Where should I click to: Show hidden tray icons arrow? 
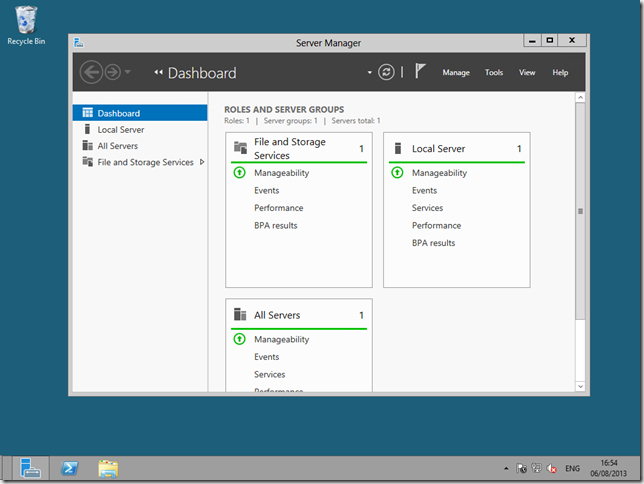pos(506,468)
